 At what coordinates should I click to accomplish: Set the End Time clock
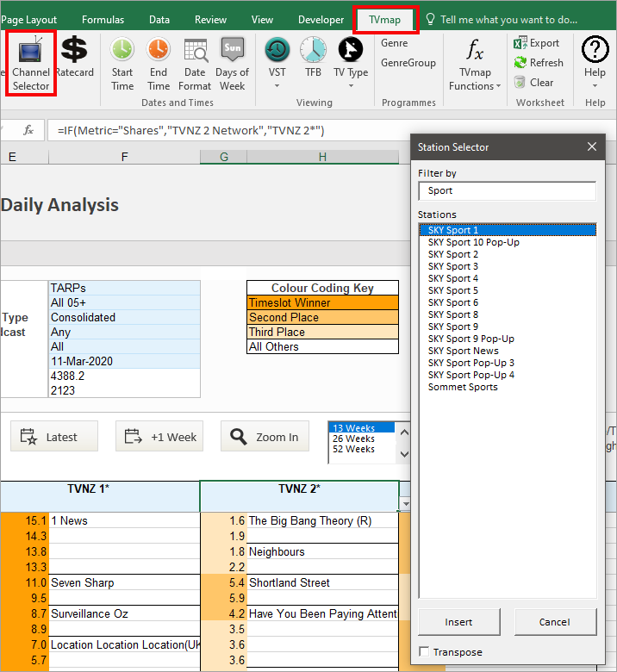(159, 64)
